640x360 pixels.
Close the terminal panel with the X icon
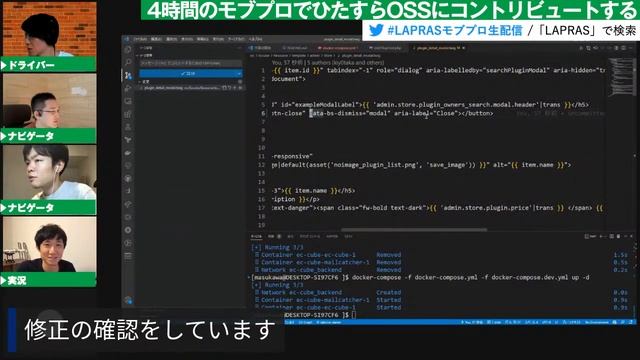tap(631, 236)
